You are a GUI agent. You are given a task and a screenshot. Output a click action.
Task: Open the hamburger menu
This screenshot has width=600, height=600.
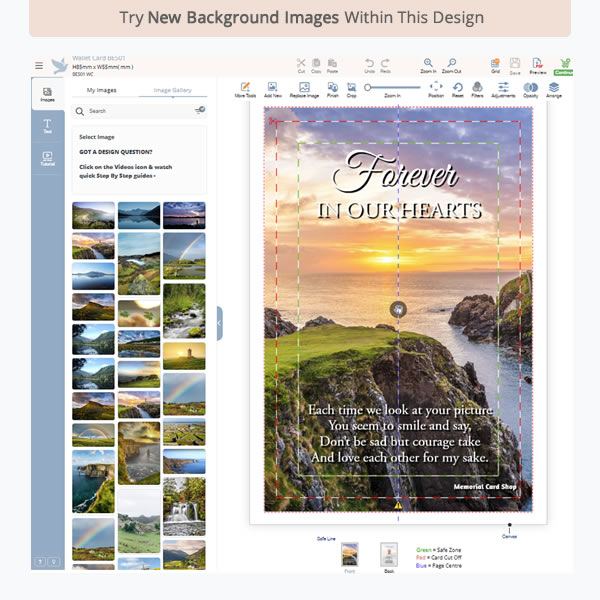[x=39, y=65]
